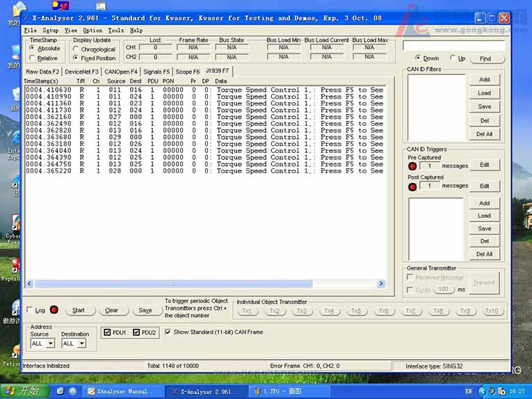Switch to XAnalyser Manual taskbar window

tap(124, 391)
